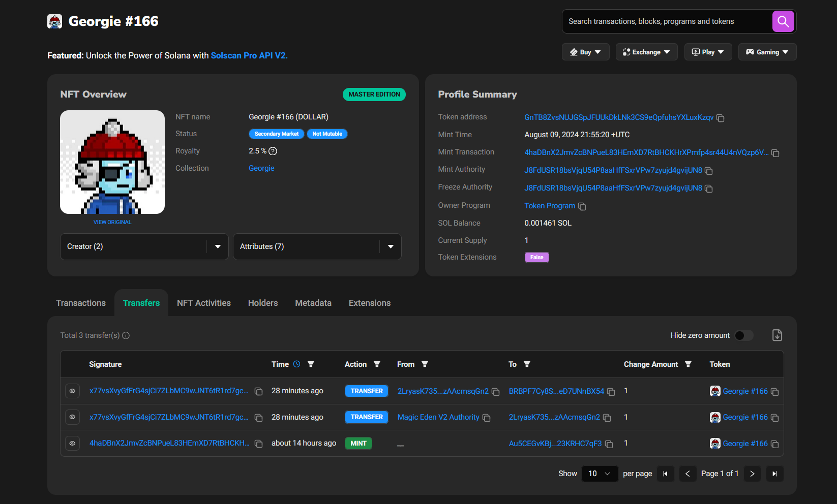Copy the token address
Viewport: 837px width, 504px height.
pos(720,118)
